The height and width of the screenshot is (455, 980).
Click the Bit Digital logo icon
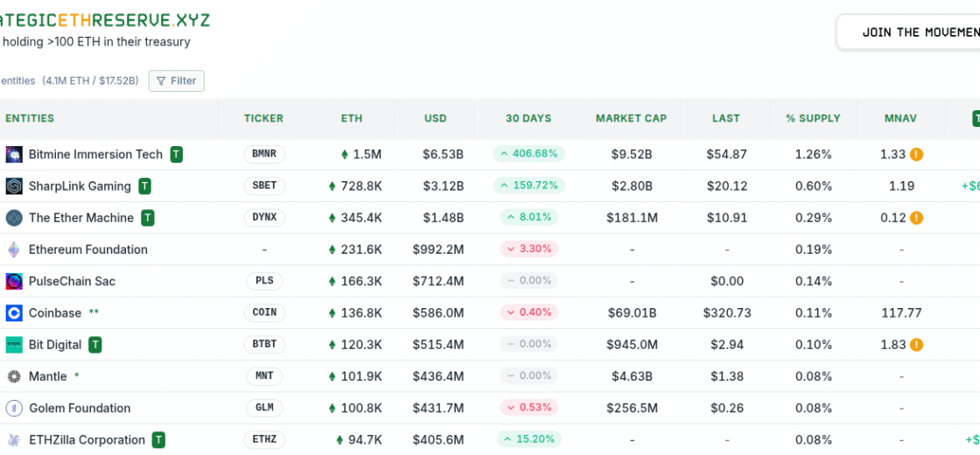tap(14, 345)
